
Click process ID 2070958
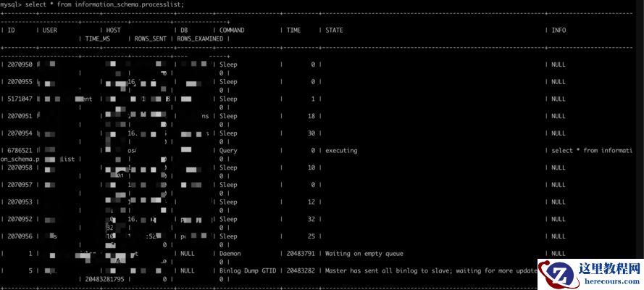point(20,167)
